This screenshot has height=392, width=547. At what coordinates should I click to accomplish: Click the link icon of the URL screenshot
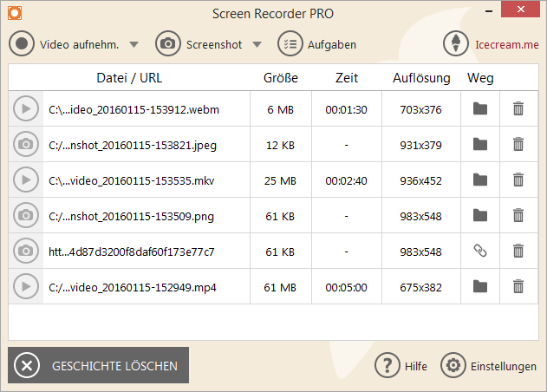point(480,251)
